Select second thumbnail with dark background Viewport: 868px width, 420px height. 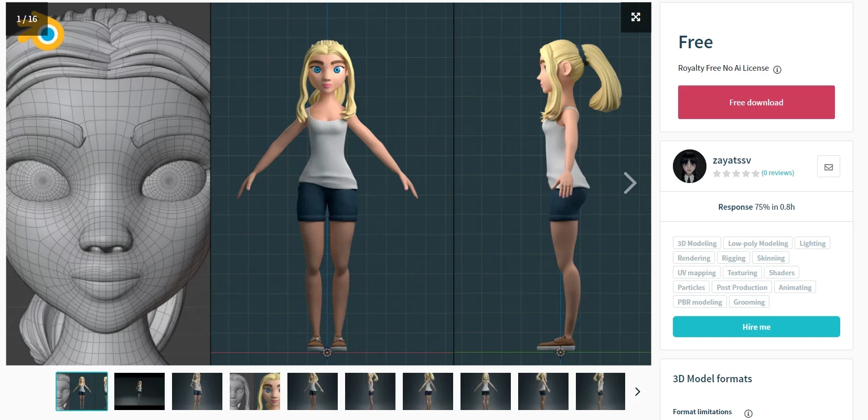(x=140, y=391)
